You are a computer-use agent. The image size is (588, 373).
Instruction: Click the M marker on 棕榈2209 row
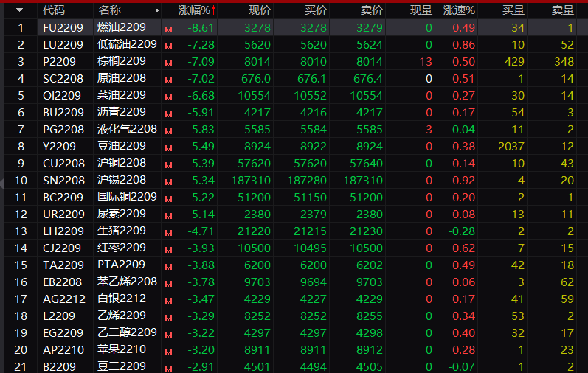[169, 63]
